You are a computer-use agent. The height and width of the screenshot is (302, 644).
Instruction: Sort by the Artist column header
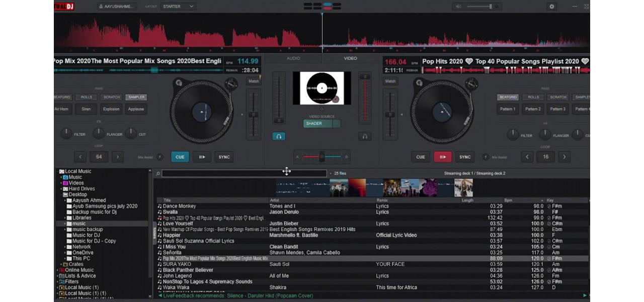[x=275, y=200]
